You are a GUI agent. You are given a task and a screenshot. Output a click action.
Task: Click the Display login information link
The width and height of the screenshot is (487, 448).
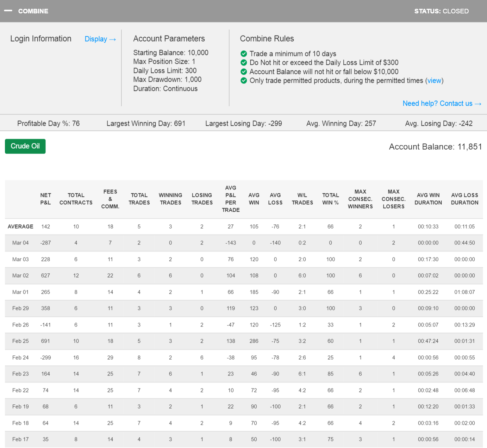pyautogui.click(x=100, y=39)
